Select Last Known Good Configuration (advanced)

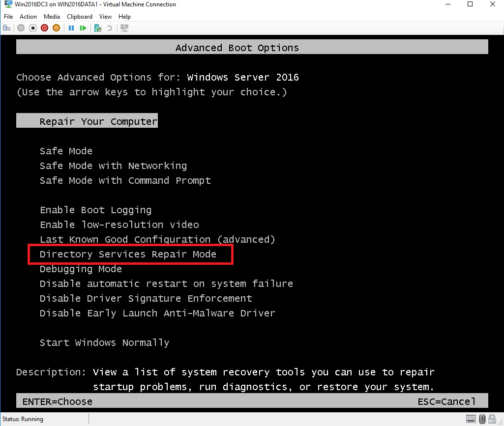pyautogui.click(x=157, y=239)
